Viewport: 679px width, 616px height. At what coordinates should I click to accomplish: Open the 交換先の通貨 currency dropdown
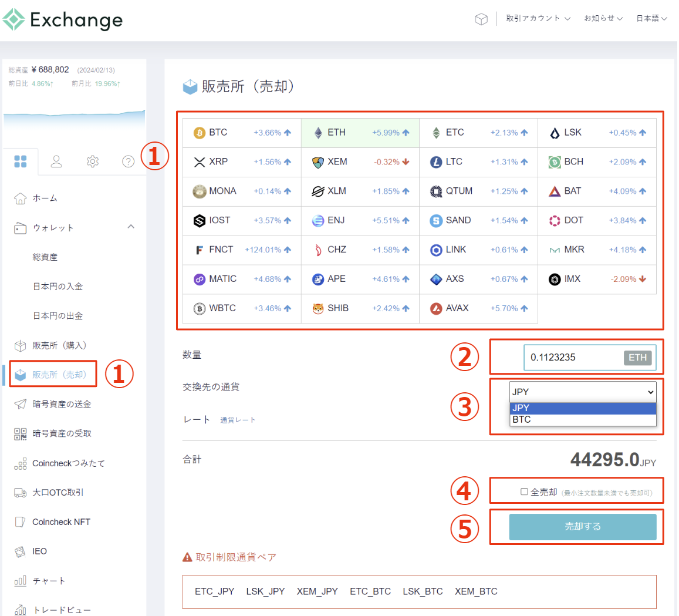click(583, 392)
